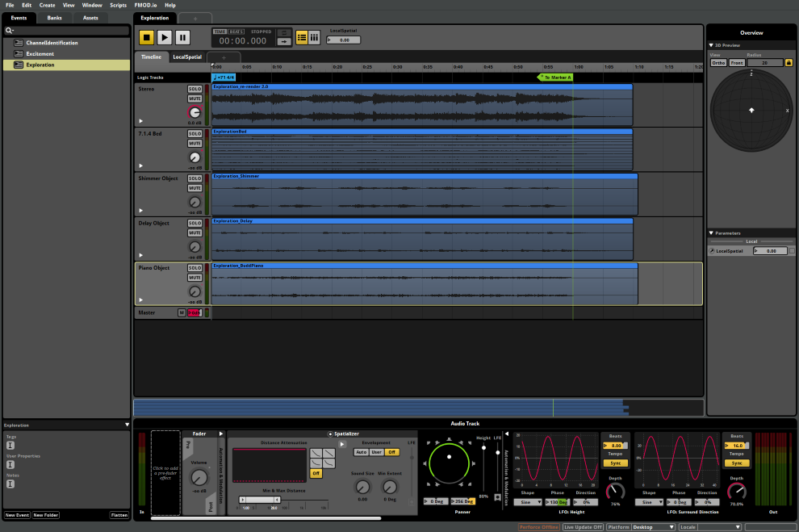This screenshot has width=799, height=532.
Task: Click the Flatten button
Action: (119, 515)
